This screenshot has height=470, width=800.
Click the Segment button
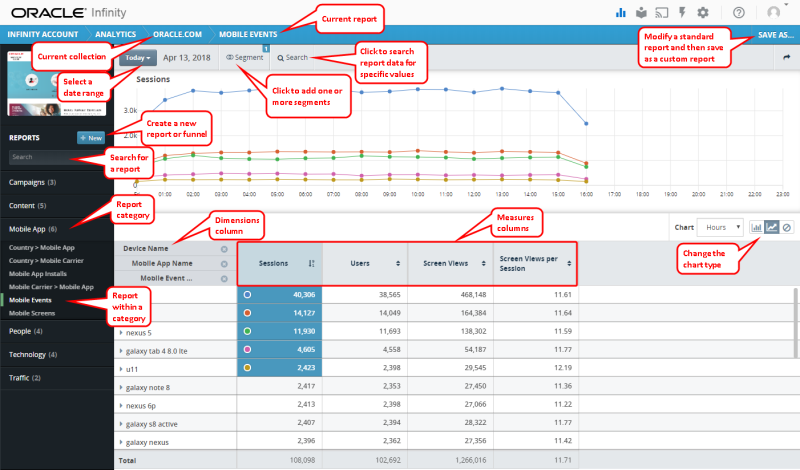click(x=245, y=58)
